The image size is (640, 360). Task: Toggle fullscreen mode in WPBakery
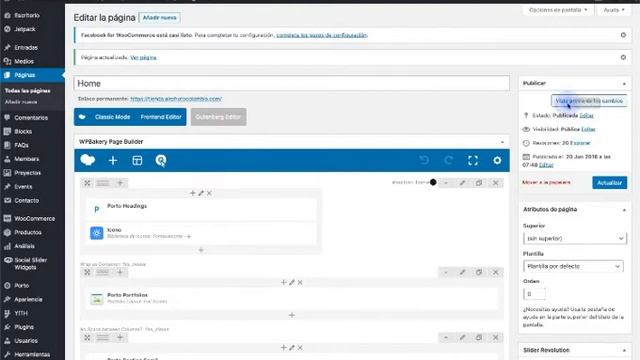[473, 160]
